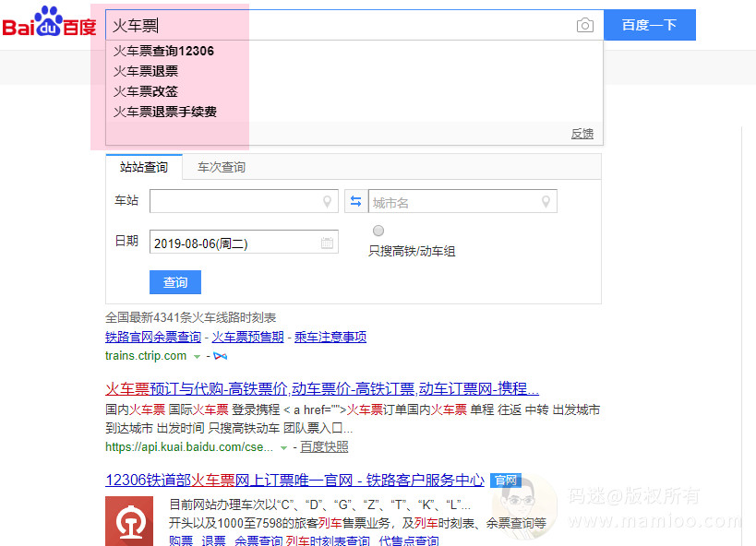Open 百度快照 cached link

click(324, 446)
